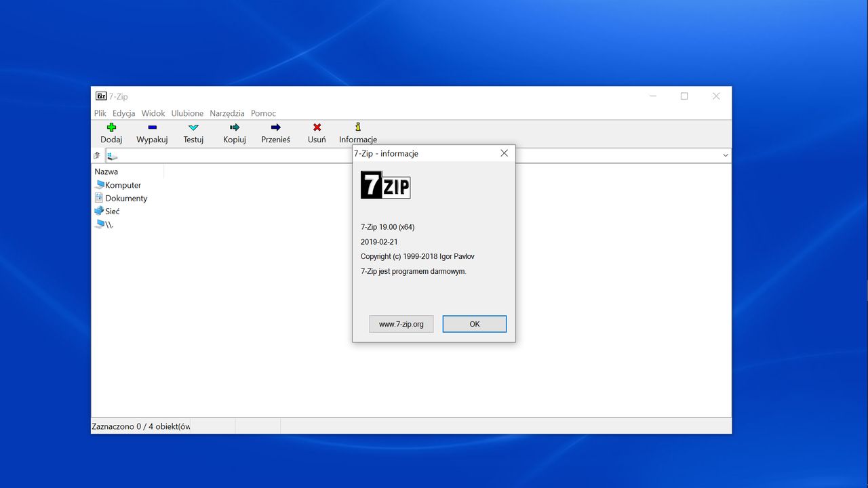Select the Komputer item
The width and height of the screenshot is (868, 488).
pyautogui.click(x=118, y=185)
